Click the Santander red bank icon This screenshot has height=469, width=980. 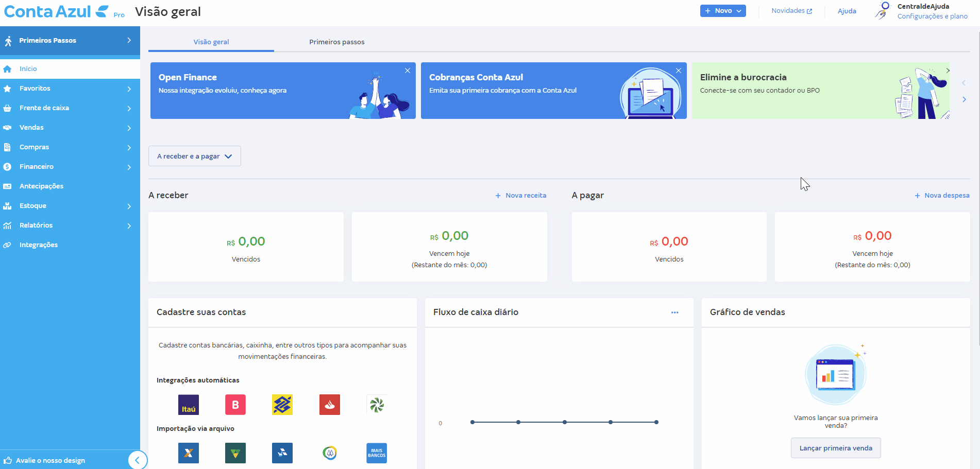pyautogui.click(x=329, y=405)
